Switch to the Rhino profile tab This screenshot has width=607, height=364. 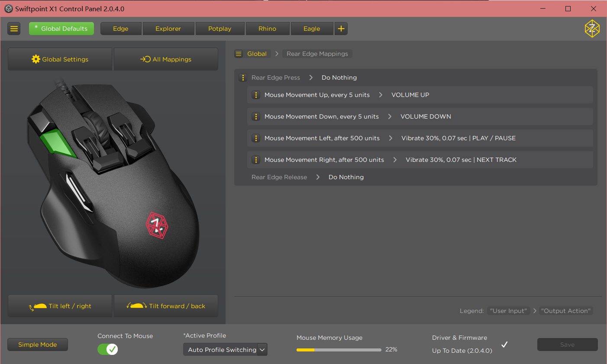(268, 29)
